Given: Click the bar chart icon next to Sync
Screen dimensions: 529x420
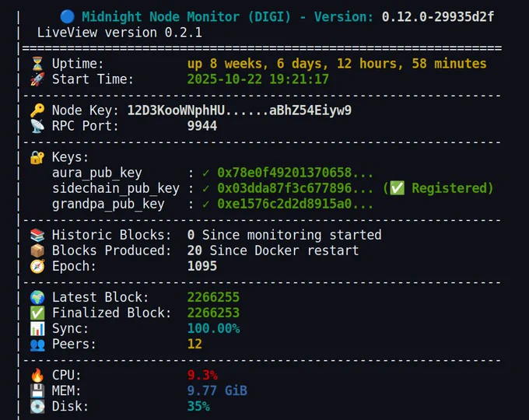Looking at the screenshot, I should (37, 328).
